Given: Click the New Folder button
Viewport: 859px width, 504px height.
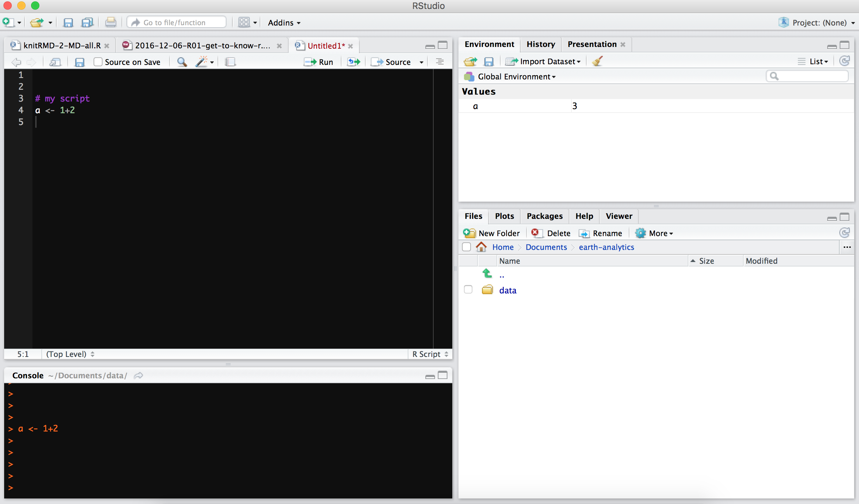Looking at the screenshot, I should coord(492,233).
